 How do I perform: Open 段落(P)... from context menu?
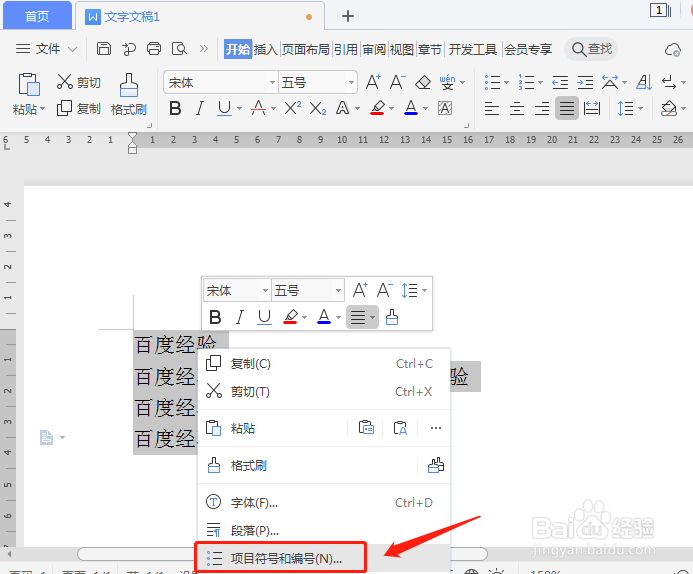coord(324,530)
